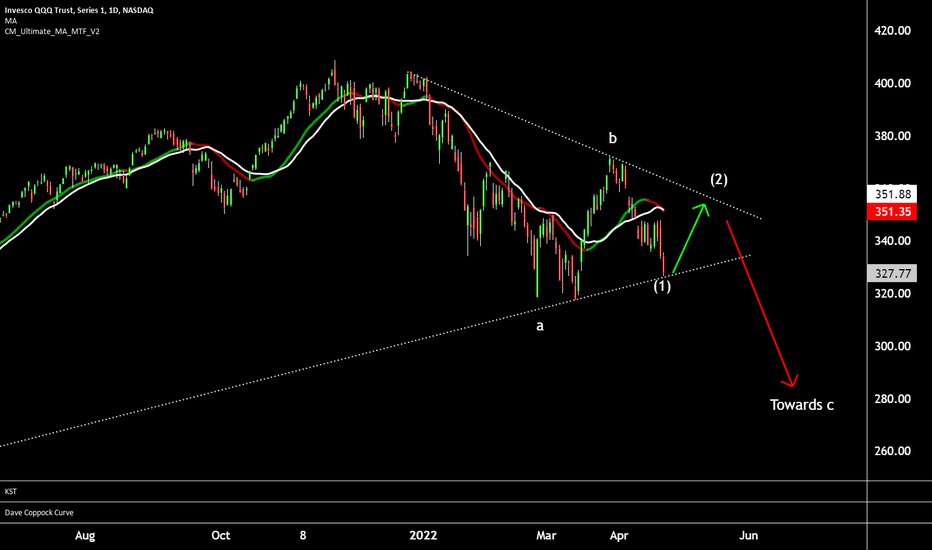Image resolution: width=932 pixels, height=550 pixels.
Task: Click the 380.00 price axis value
Action: coord(892,136)
